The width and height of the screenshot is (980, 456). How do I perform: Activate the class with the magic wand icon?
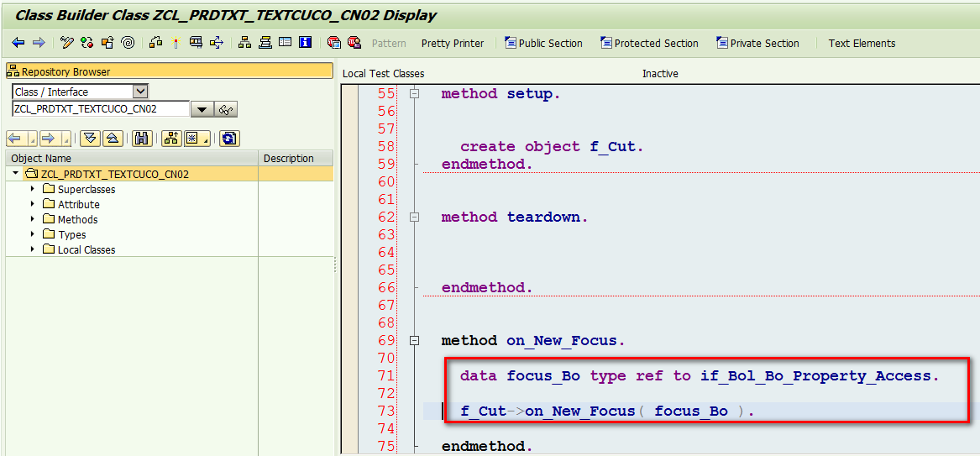pos(176,43)
